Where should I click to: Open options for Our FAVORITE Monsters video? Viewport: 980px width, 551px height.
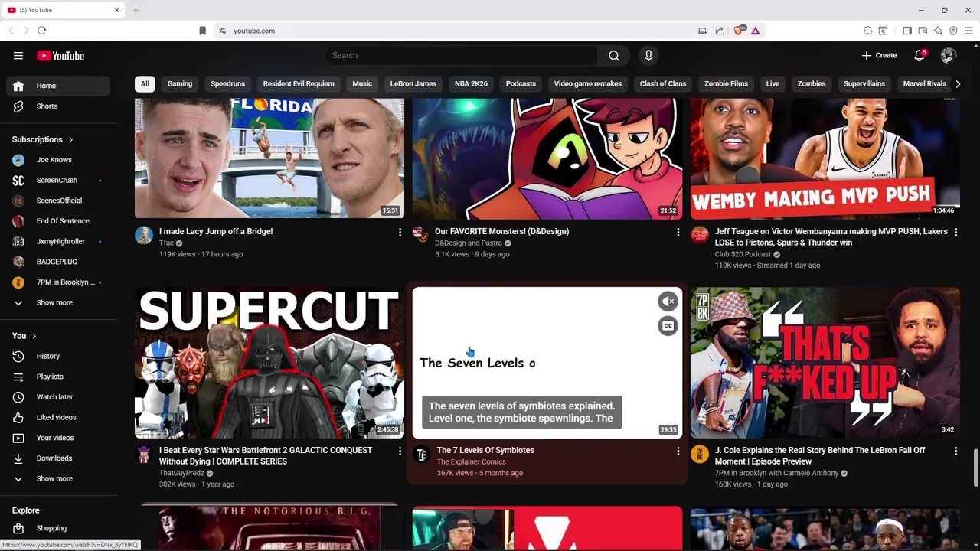[x=678, y=232]
